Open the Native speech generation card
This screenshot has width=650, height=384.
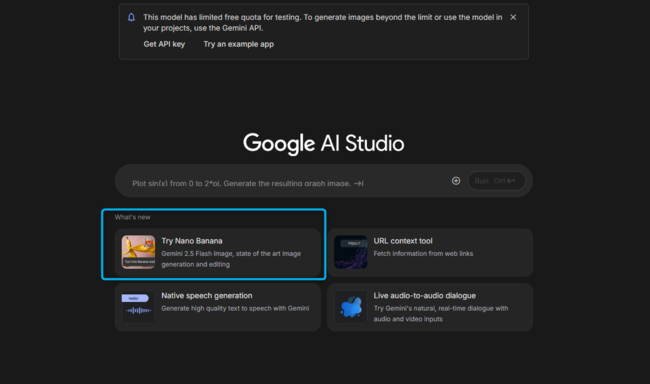[218, 307]
